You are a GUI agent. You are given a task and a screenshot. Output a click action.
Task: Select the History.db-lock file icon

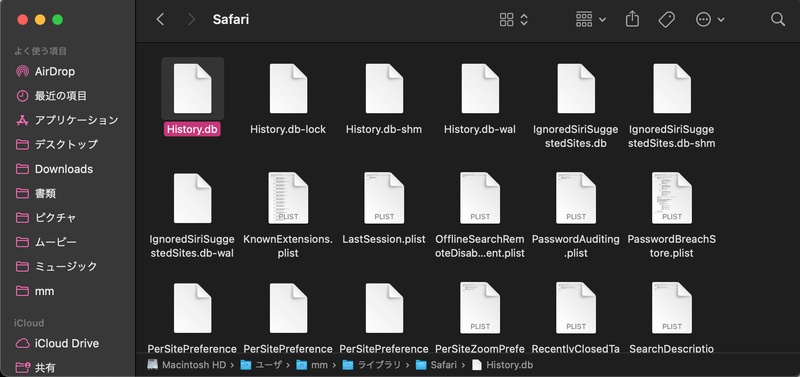288,88
